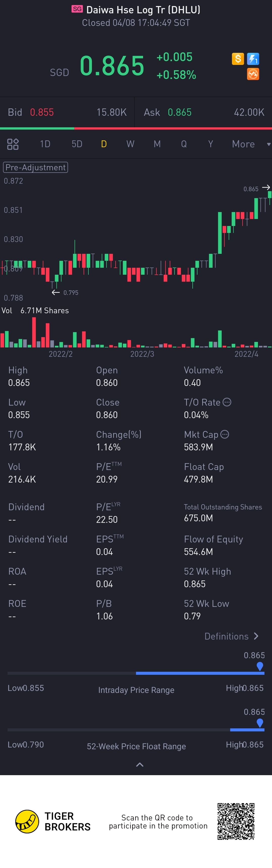Collapse the stock details panel with the up chevron
272x868 pixels.
(x=140, y=765)
